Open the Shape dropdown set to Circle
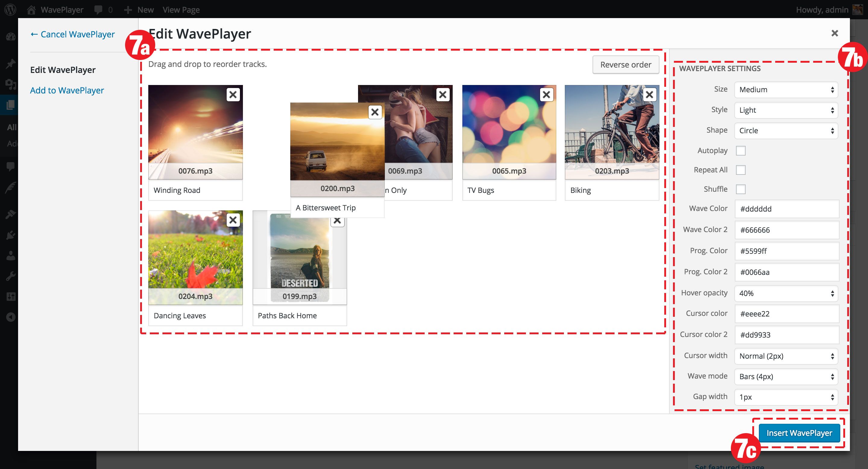 [x=786, y=131]
